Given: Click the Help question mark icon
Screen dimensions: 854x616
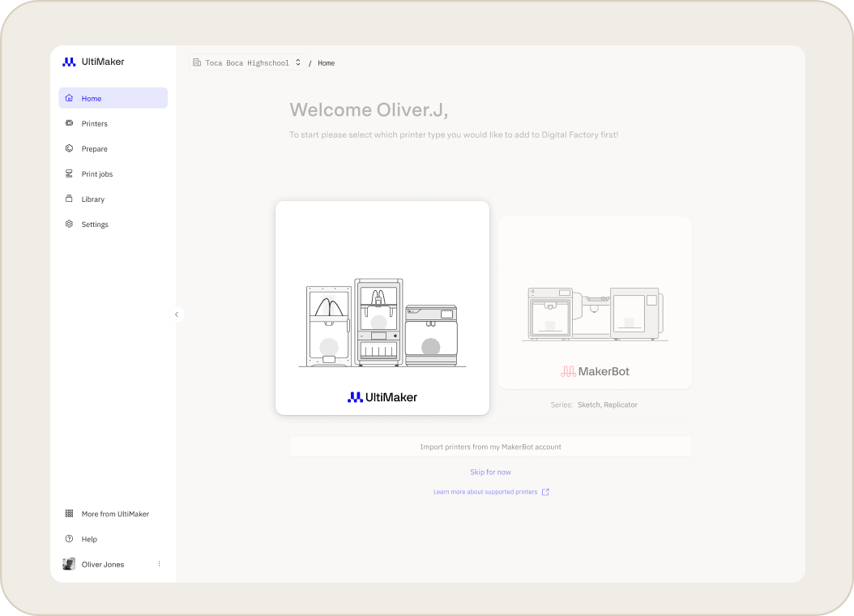Looking at the screenshot, I should [x=69, y=539].
